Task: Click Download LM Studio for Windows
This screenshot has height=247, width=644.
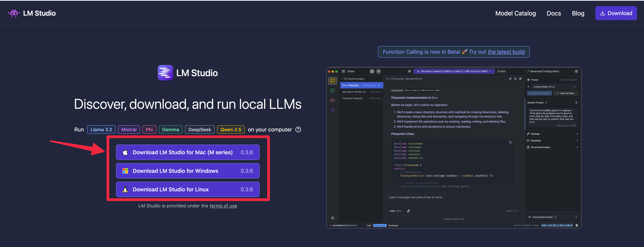Action: (x=187, y=171)
